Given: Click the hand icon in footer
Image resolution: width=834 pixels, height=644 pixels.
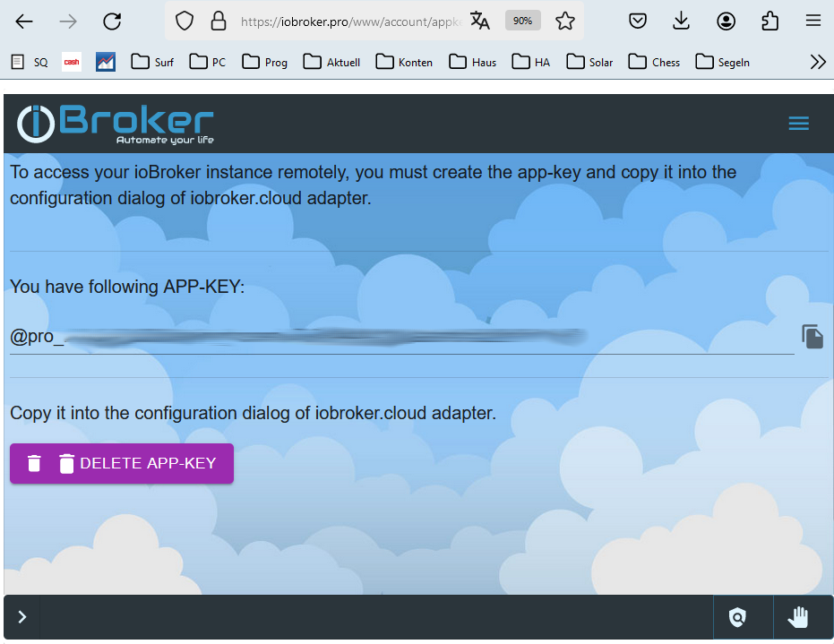Looking at the screenshot, I should pos(797,617).
